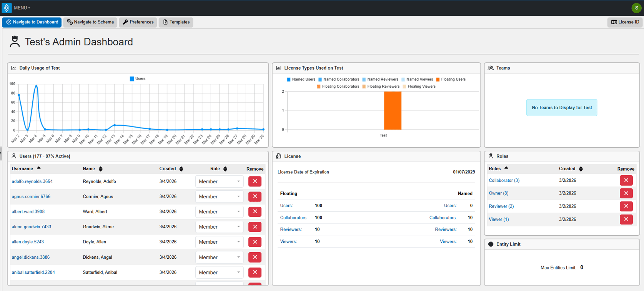Remove user alene.goodwin.7433 with red X

coord(255,227)
